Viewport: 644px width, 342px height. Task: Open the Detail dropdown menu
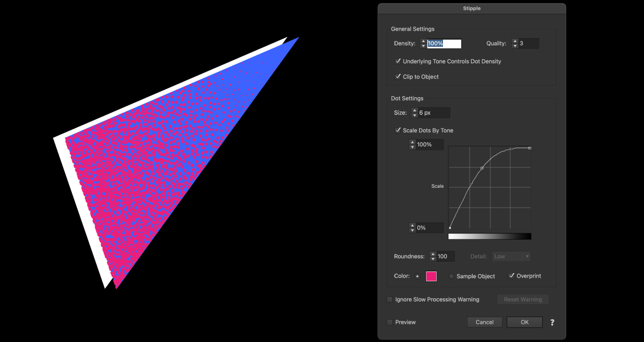(512, 257)
